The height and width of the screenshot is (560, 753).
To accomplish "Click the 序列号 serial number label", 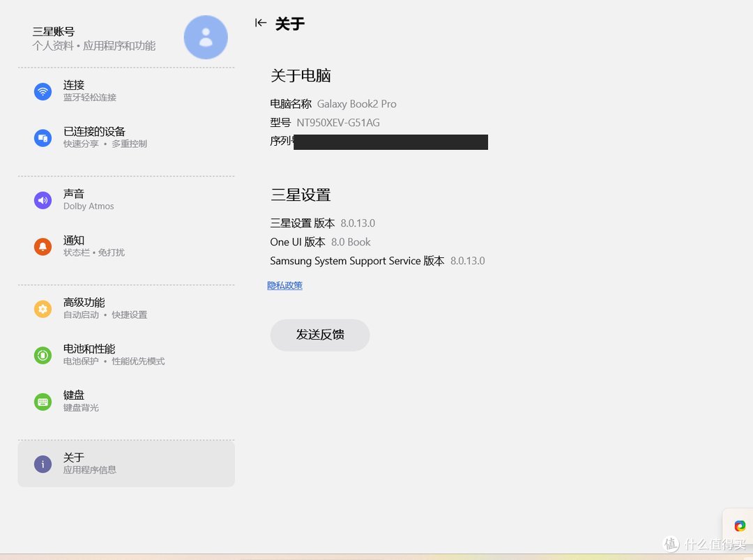I will tap(282, 141).
